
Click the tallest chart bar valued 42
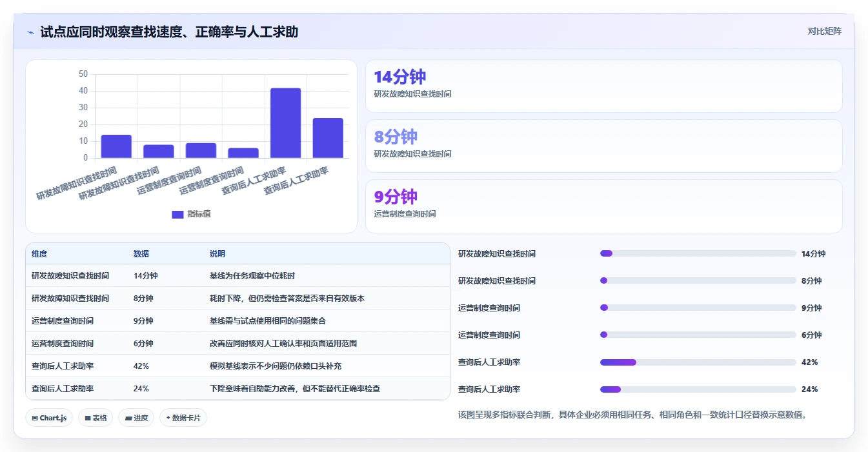coord(285,123)
